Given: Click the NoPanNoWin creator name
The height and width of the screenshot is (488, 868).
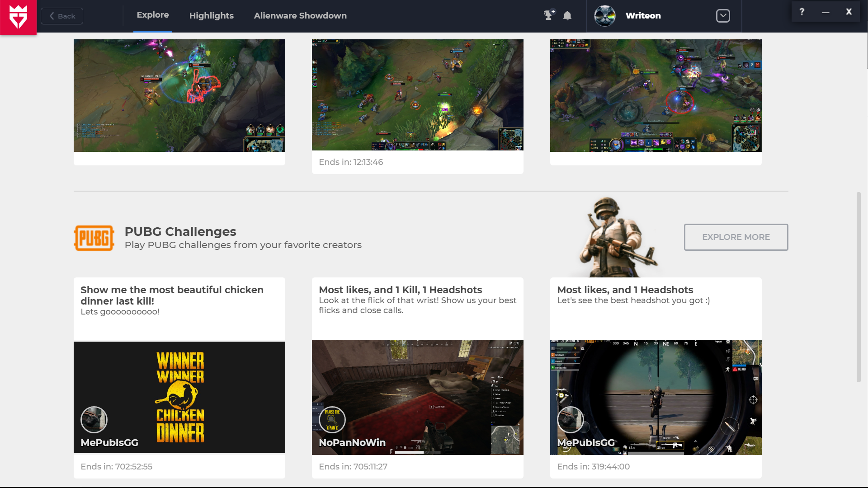Looking at the screenshot, I should (x=352, y=443).
